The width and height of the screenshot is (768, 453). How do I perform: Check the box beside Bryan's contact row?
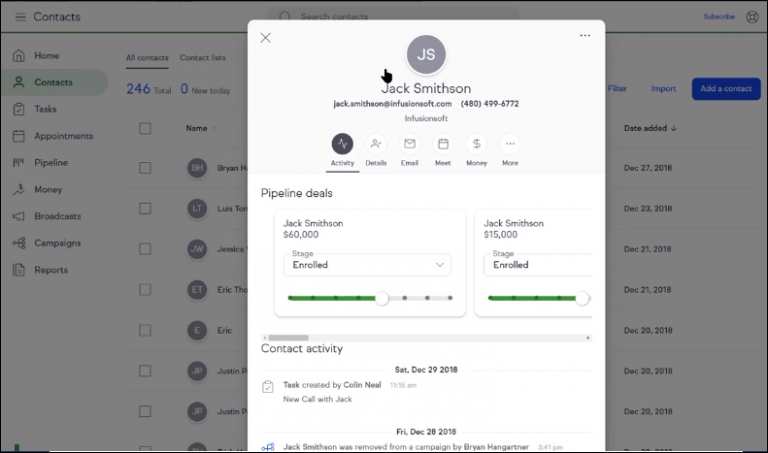(145, 168)
